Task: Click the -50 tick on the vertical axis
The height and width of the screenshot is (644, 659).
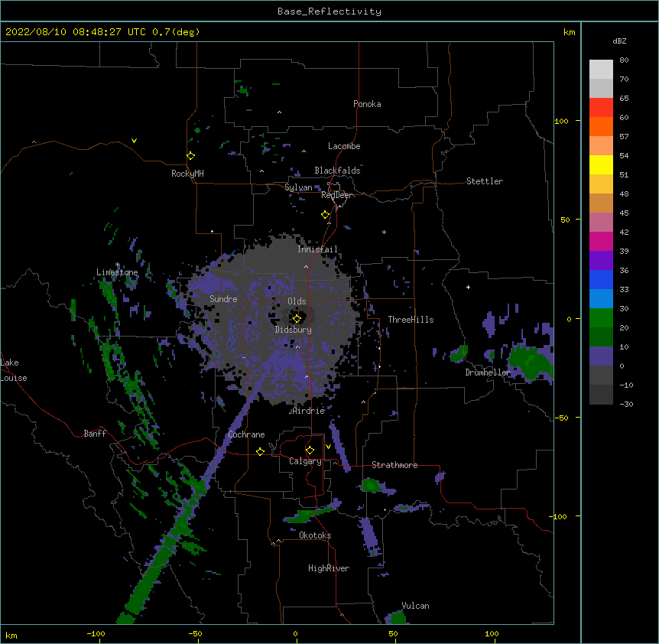Action: [561, 418]
